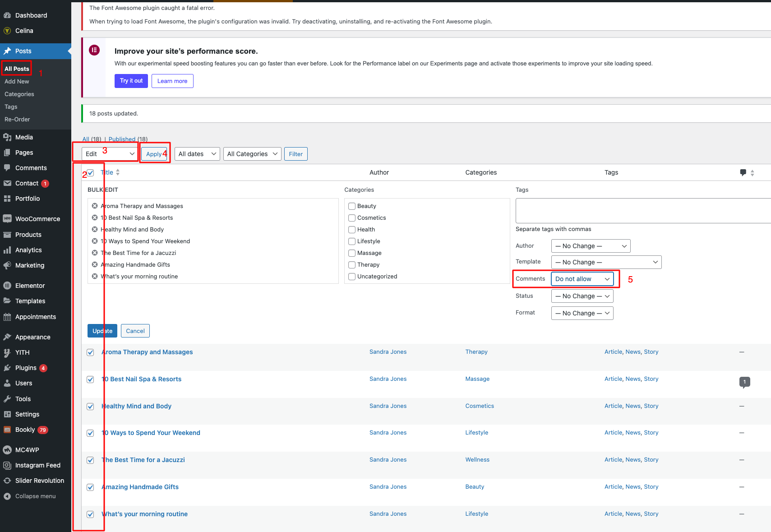Open the Marketing megaphone icon

tap(7, 265)
